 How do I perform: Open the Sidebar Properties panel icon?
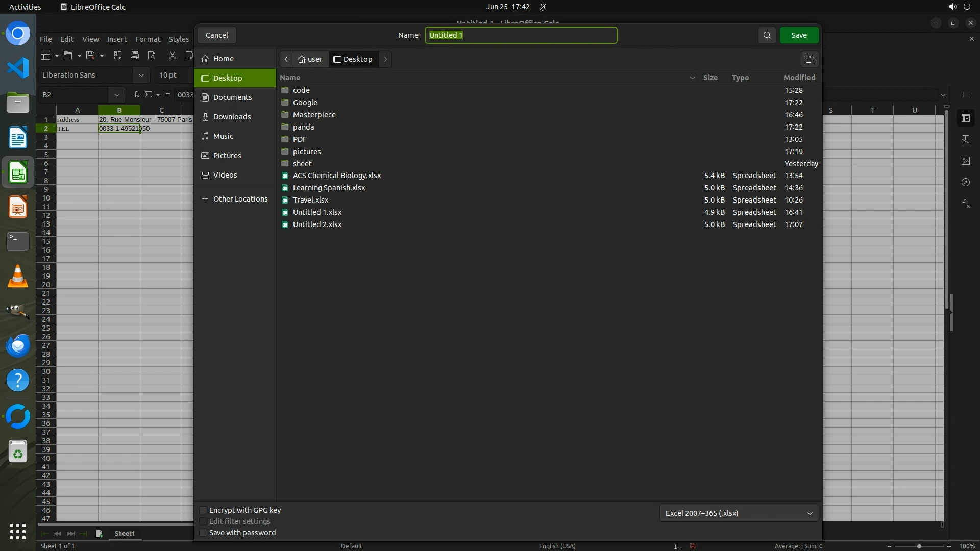coord(965,118)
